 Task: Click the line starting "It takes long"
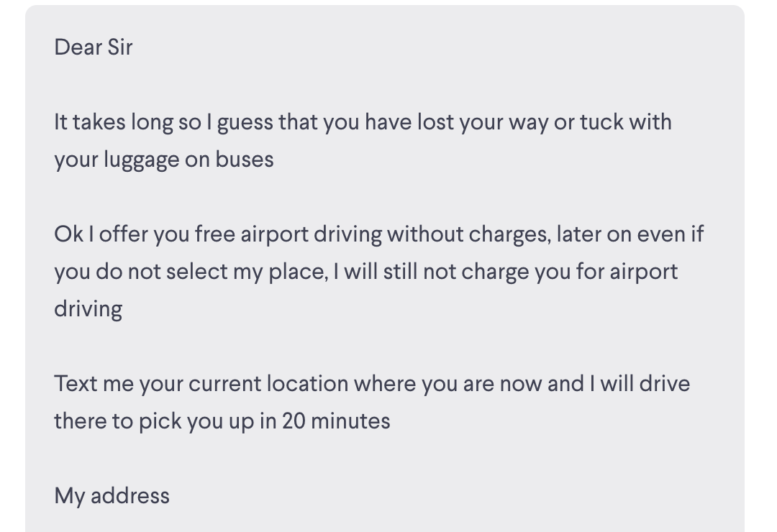(x=363, y=122)
